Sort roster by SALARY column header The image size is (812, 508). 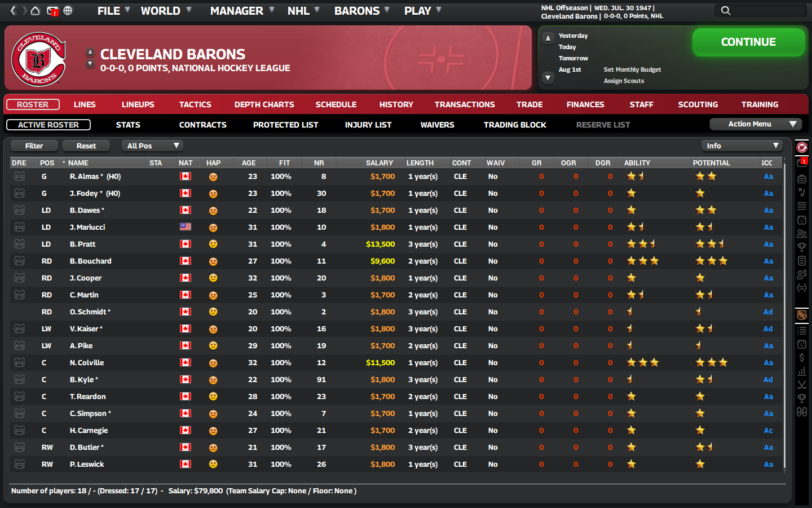(x=379, y=163)
